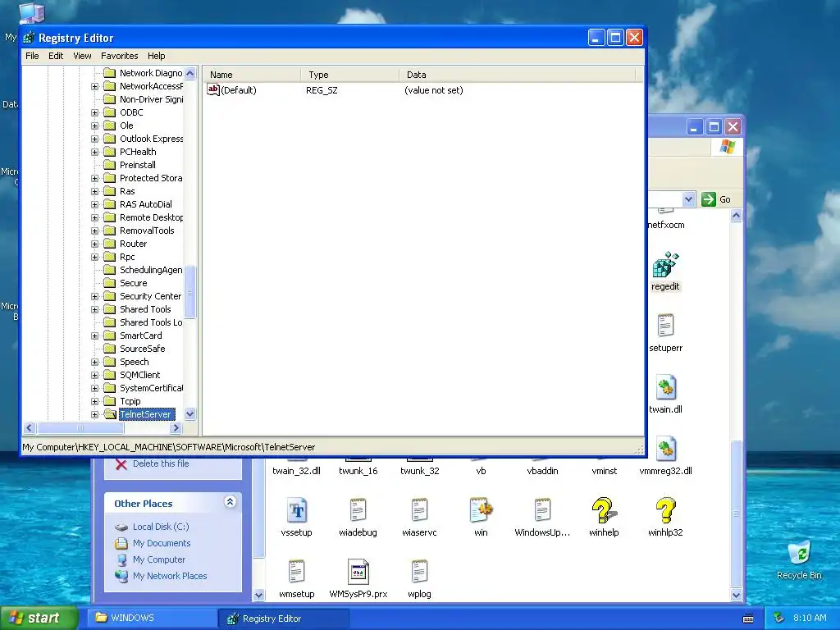Click the Delete this file red X icon
840x630 pixels.
pyautogui.click(x=121, y=464)
